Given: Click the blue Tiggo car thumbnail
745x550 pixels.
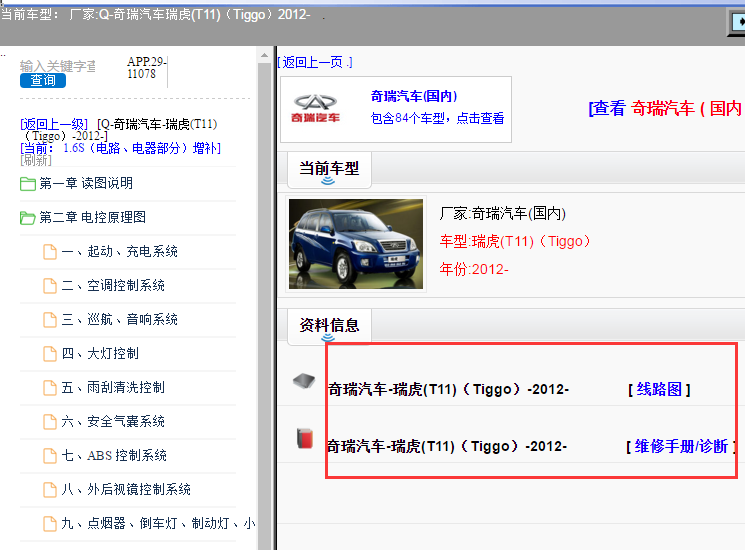Looking at the screenshot, I should click(356, 244).
